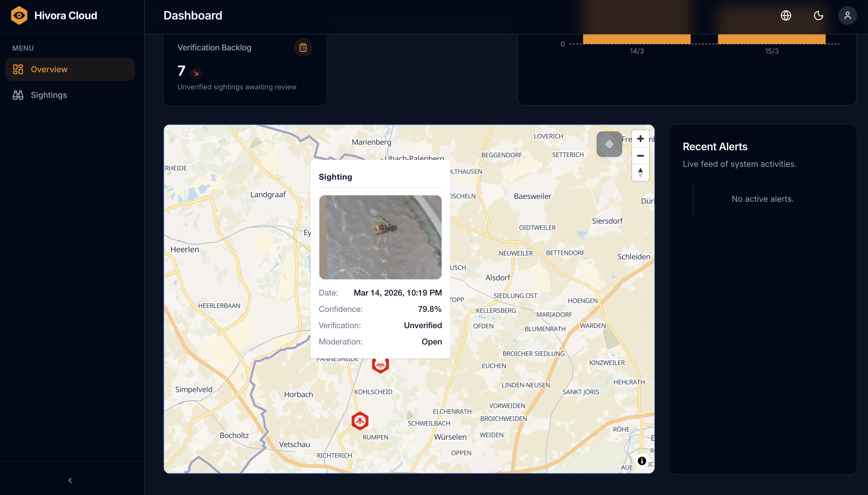Open the Sightings menu item
This screenshot has height=495, width=868.
click(70, 95)
